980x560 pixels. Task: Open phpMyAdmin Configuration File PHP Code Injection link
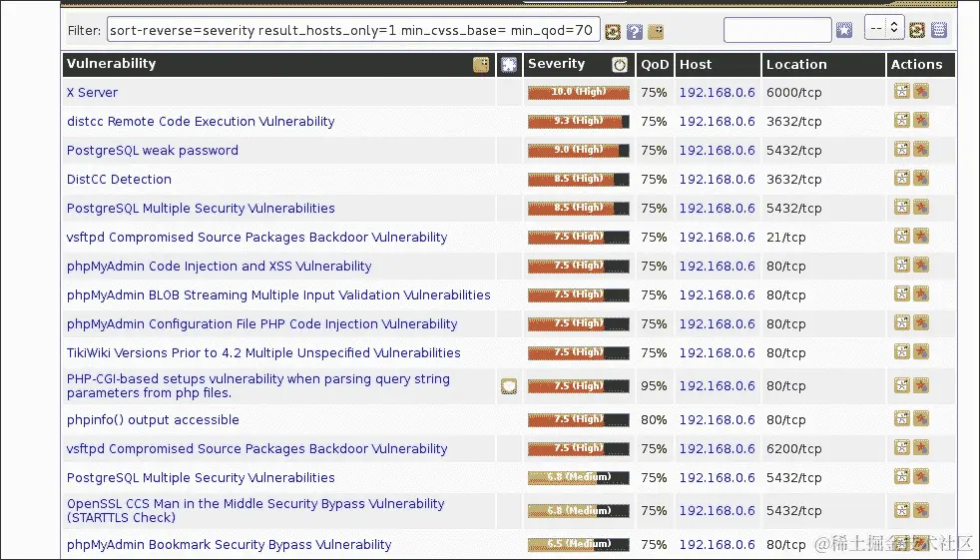pos(261,324)
